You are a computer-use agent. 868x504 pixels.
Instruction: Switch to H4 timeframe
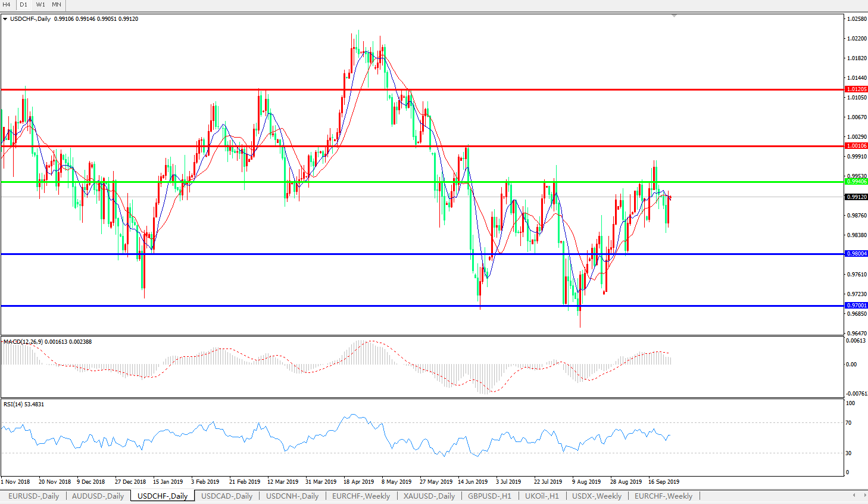[x=7, y=5]
